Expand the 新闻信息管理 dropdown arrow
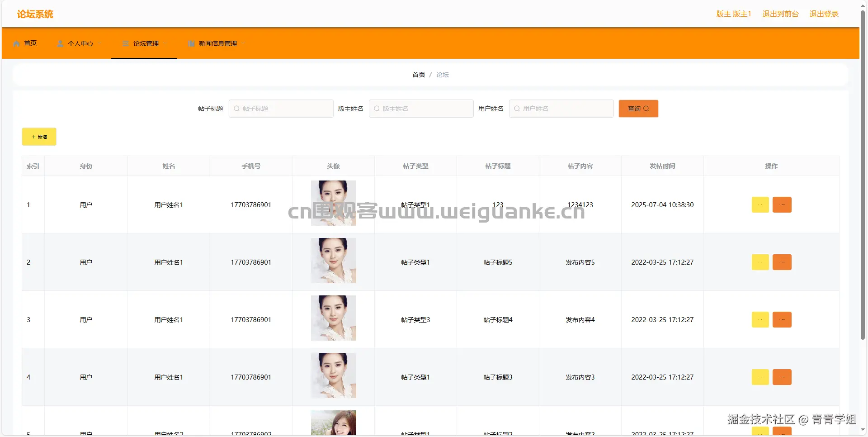 pos(244,43)
